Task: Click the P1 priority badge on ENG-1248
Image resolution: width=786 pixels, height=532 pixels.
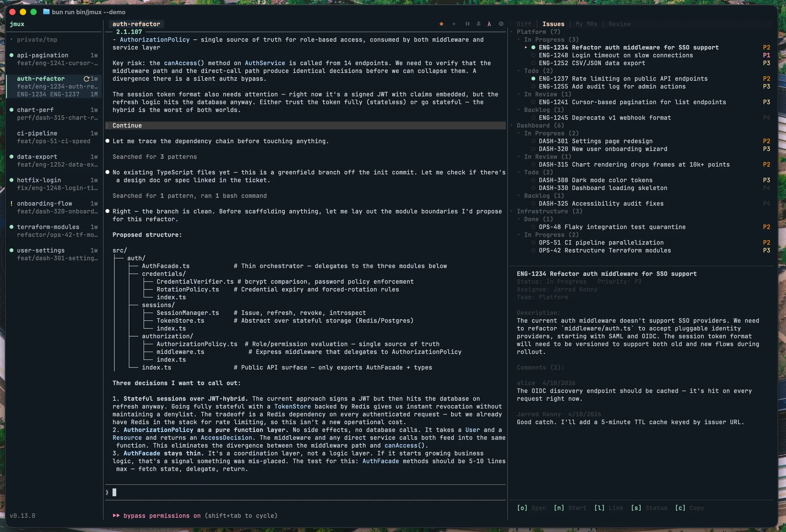Action: click(x=766, y=55)
